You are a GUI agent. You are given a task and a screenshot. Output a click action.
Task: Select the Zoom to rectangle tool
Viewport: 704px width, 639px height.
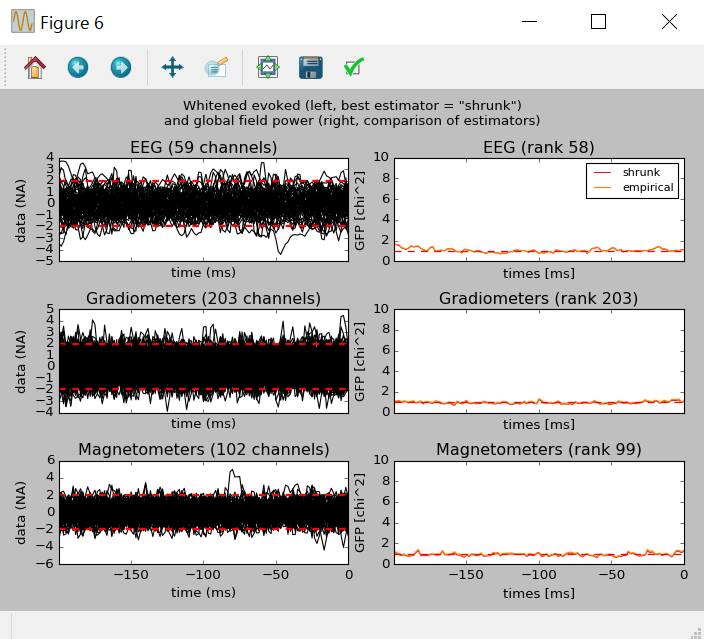[216, 67]
